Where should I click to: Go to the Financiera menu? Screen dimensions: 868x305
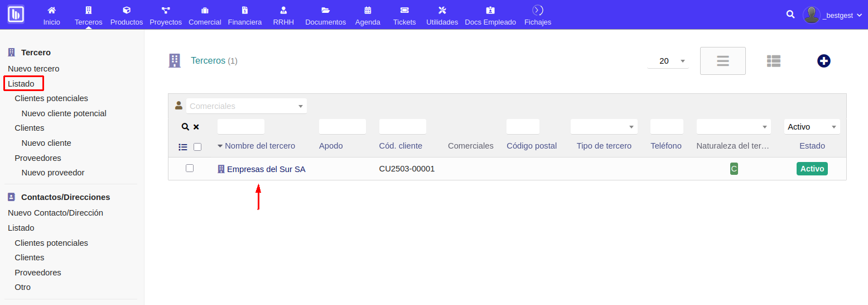(244, 15)
